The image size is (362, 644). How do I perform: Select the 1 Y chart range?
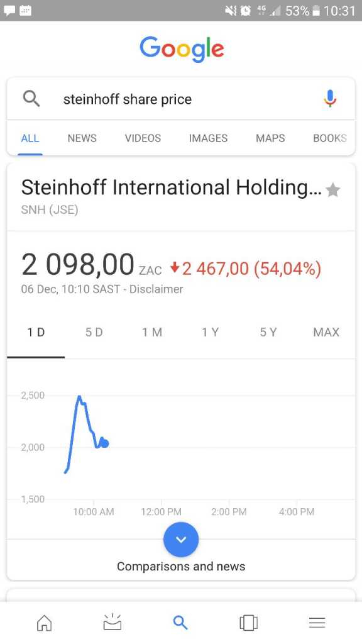point(210,332)
